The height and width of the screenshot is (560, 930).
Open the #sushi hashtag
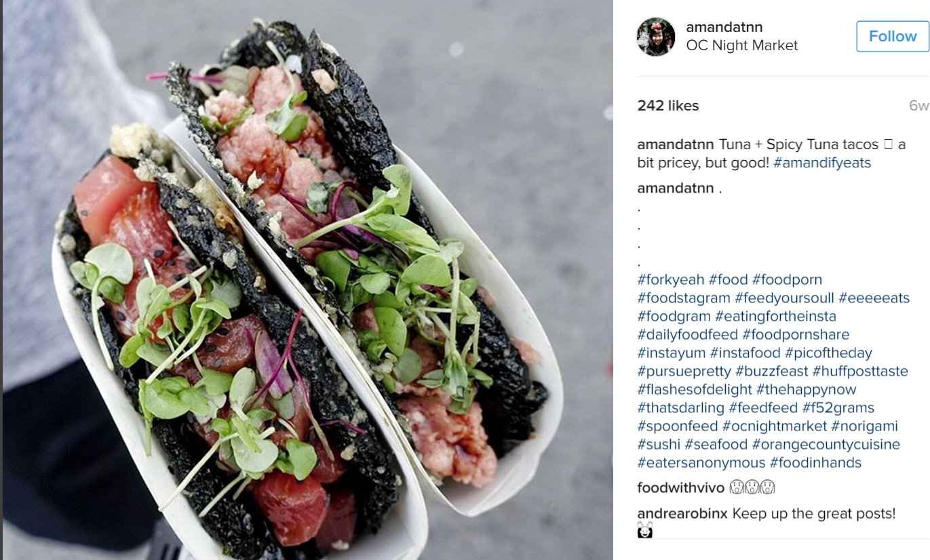tap(659, 444)
